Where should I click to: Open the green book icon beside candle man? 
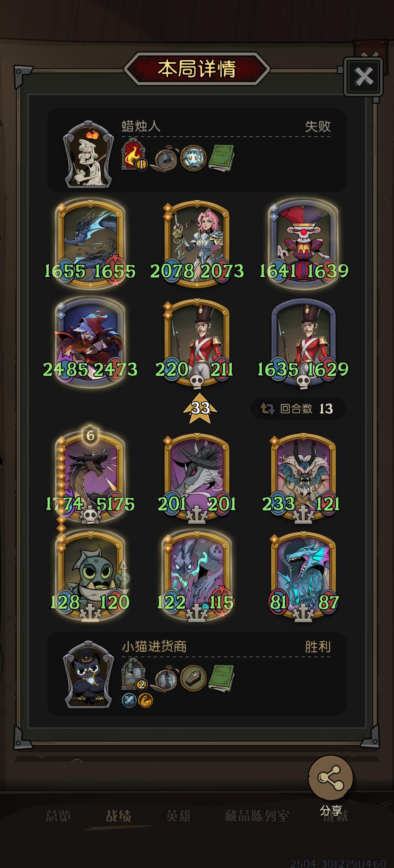(221, 158)
